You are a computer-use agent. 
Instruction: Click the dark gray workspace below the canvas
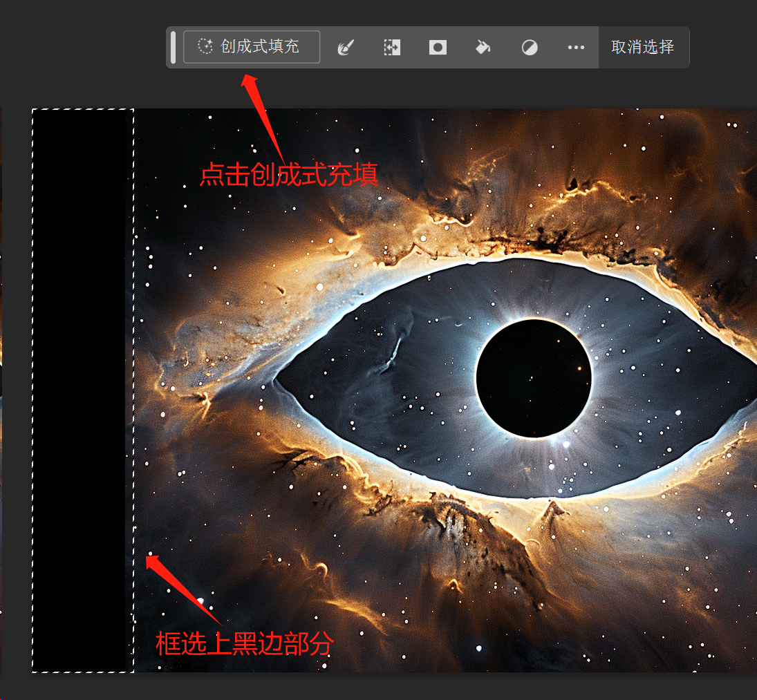[380, 686]
